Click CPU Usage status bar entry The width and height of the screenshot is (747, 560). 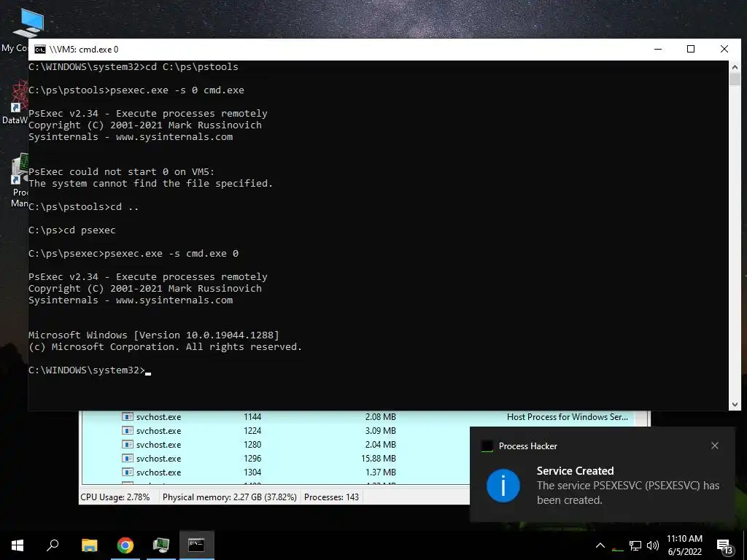(115, 497)
